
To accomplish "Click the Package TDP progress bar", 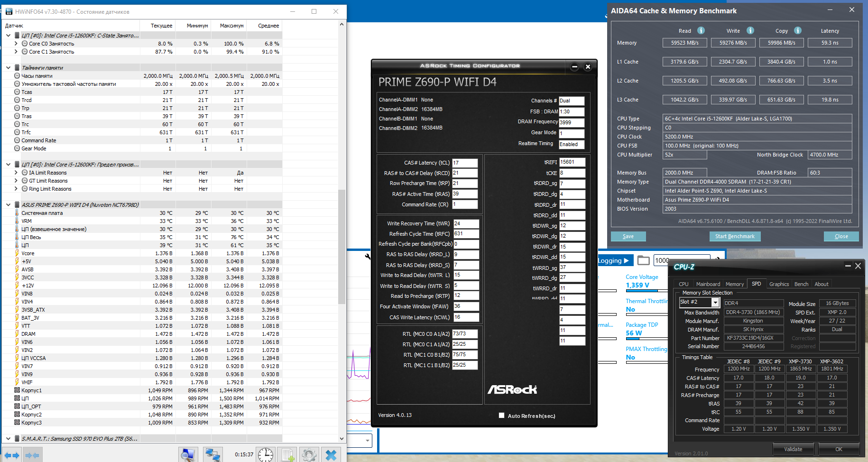I will [647, 338].
